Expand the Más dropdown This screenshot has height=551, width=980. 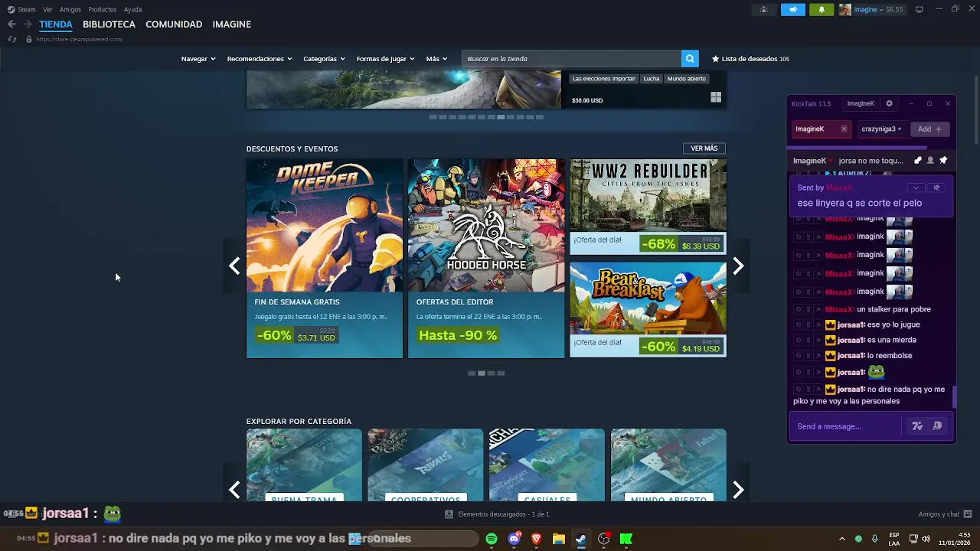436,59
